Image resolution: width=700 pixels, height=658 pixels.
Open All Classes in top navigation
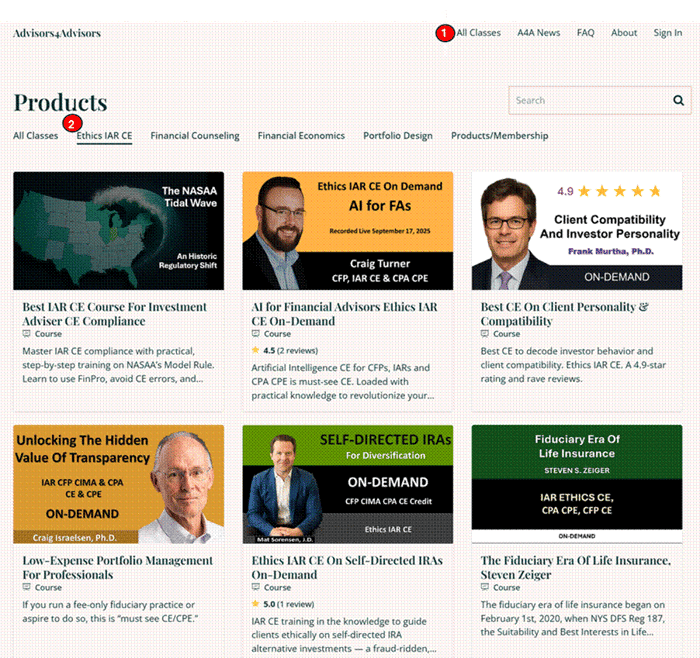click(479, 33)
